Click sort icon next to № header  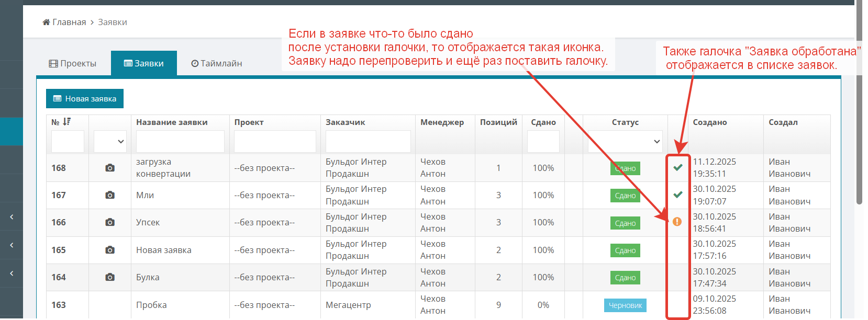[x=67, y=122]
